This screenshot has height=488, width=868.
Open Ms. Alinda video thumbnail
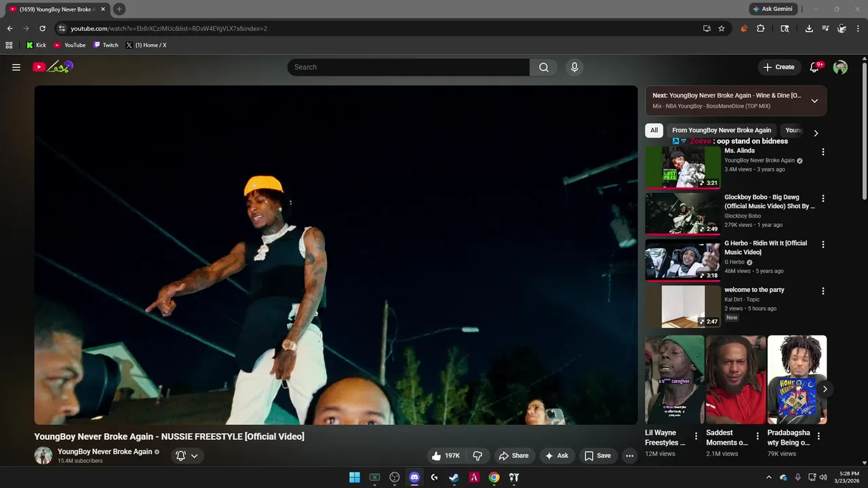(683, 167)
